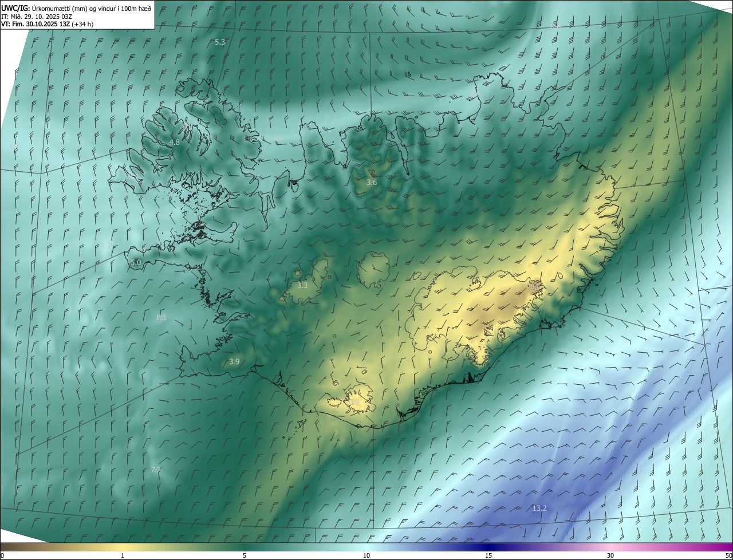The width and height of the screenshot is (733, 560).
Task: Pick the yellow band above tick 1
Action: [123, 547]
